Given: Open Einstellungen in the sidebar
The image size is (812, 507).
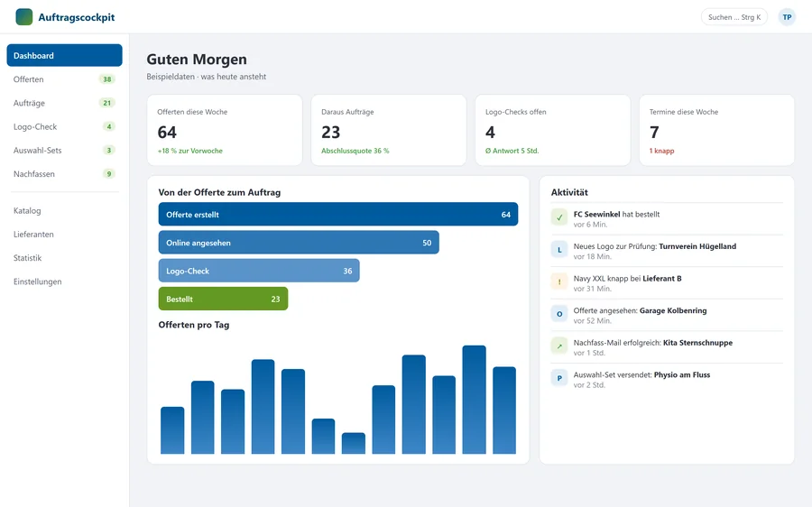Looking at the screenshot, I should click(x=64, y=281).
